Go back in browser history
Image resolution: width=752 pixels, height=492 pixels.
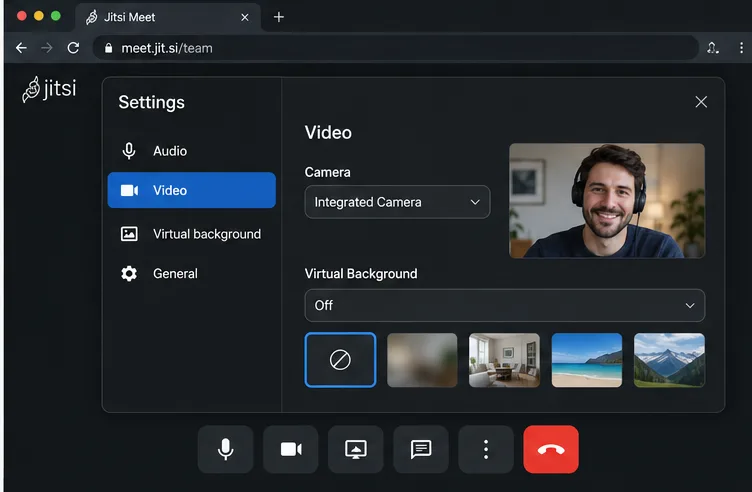21,48
